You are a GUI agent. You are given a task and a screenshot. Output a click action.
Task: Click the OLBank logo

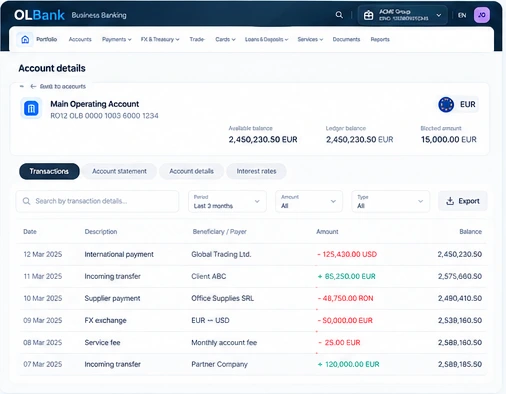pyautogui.click(x=39, y=15)
